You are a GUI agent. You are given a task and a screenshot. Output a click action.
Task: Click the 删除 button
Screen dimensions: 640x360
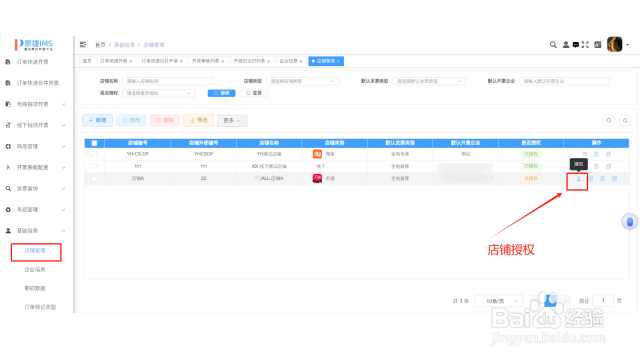pyautogui.click(x=165, y=120)
